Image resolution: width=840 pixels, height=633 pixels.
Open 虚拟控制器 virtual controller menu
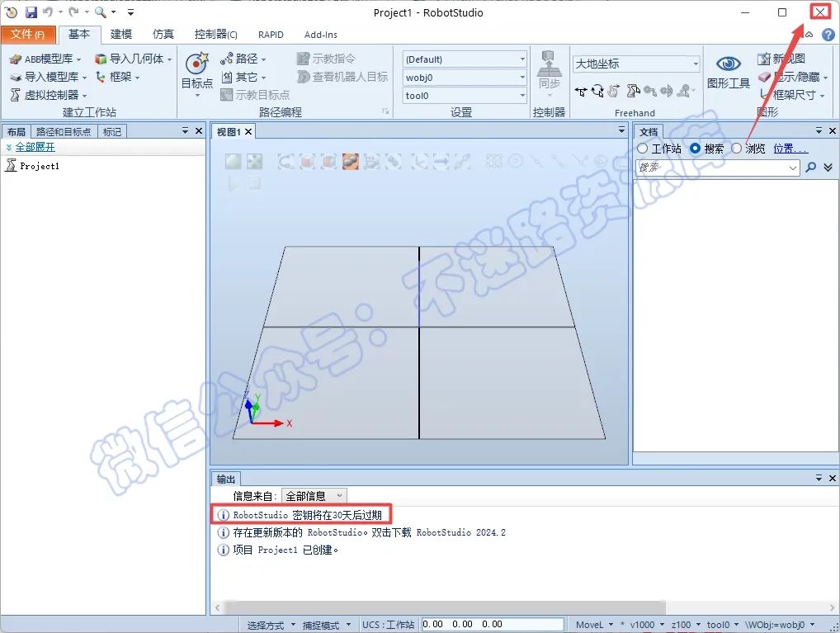pyautogui.click(x=49, y=95)
